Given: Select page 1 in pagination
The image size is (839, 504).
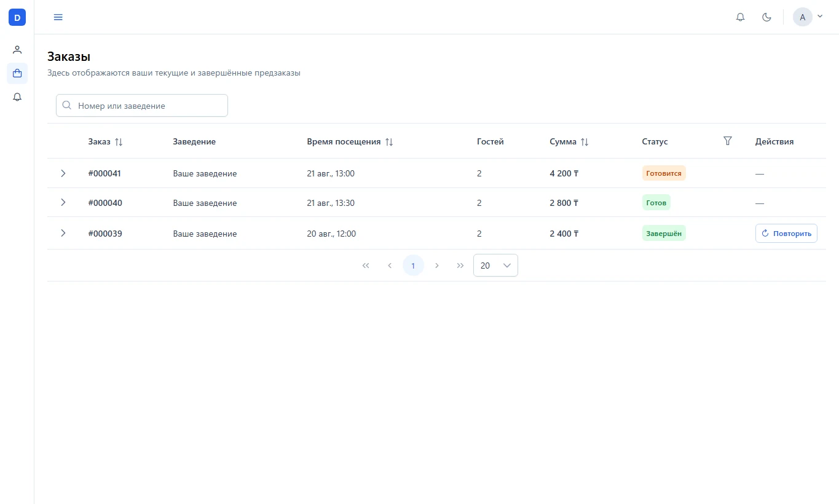Looking at the screenshot, I should pyautogui.click(x=413, y=266).
